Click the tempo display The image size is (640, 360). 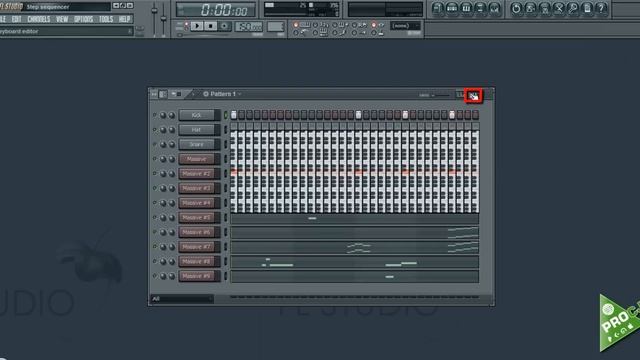click(x=249, y=27)
